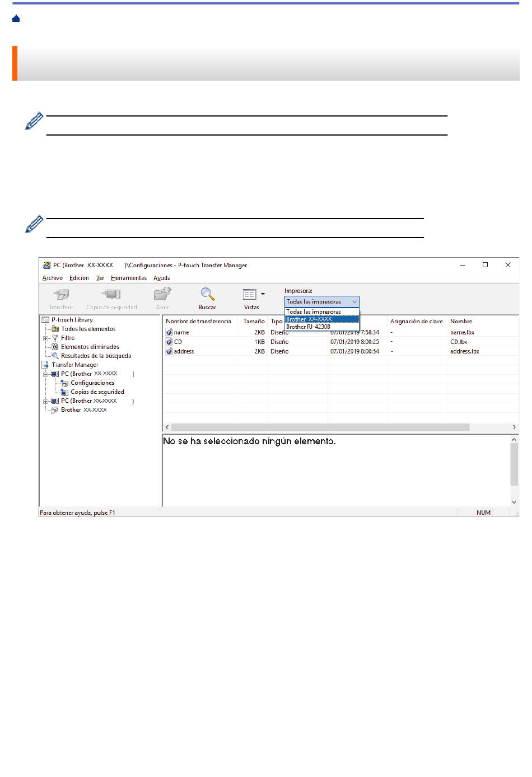Click the Buscar magnifier icon
The height and width of the screenshot is (777, 532).
207,294
